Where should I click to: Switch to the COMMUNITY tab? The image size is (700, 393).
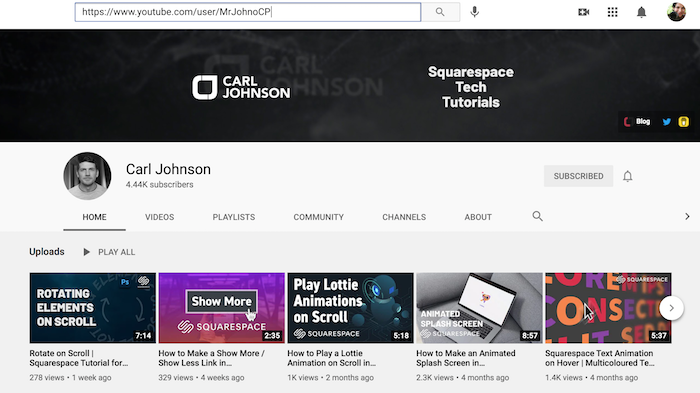(318, 217)
